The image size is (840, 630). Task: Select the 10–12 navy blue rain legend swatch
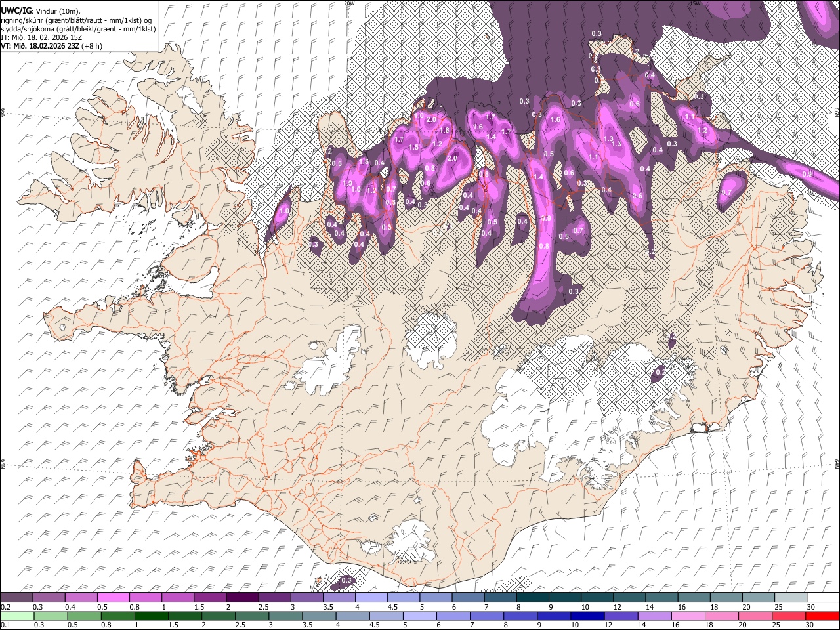click(x=587, y=616)
